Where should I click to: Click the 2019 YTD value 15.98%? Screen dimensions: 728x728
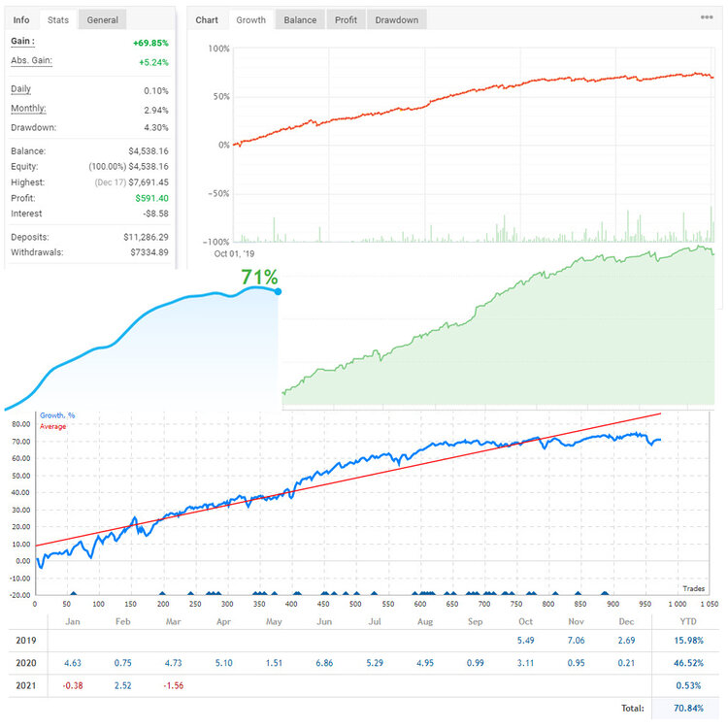pyautogui.click(x=688, y=641)
